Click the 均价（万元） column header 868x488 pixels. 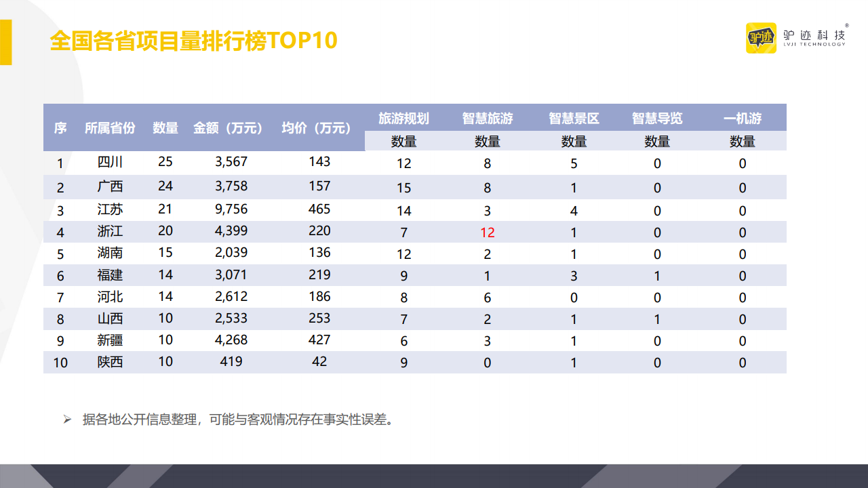tap(317, 128)
